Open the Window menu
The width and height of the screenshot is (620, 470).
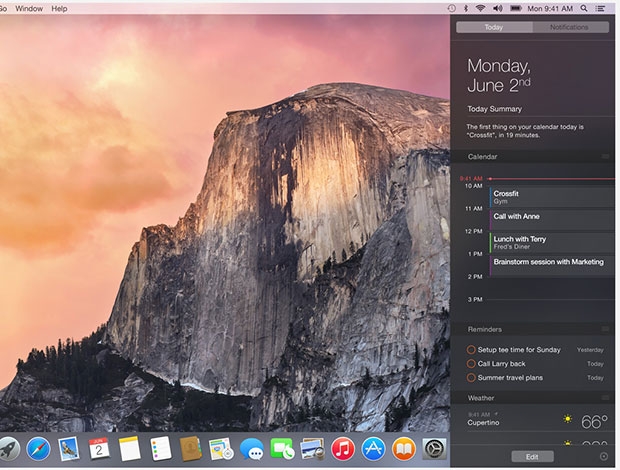coord(30,8)
